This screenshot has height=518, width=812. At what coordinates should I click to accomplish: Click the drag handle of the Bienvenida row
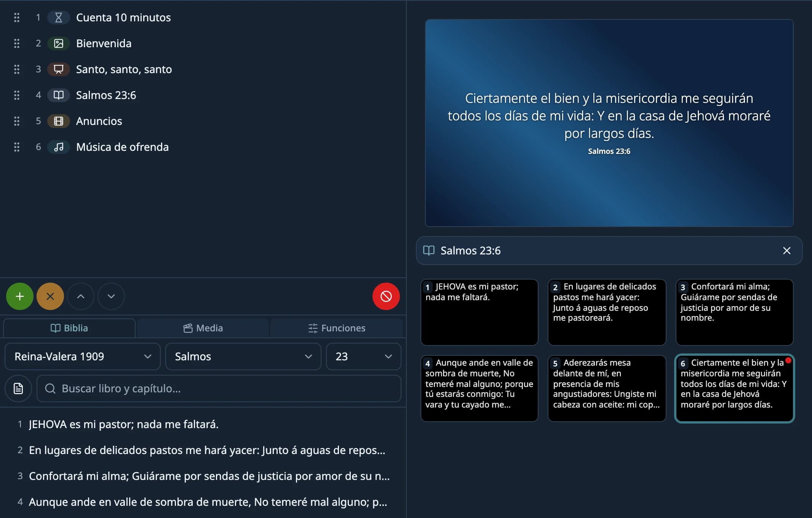pos(17,43)
